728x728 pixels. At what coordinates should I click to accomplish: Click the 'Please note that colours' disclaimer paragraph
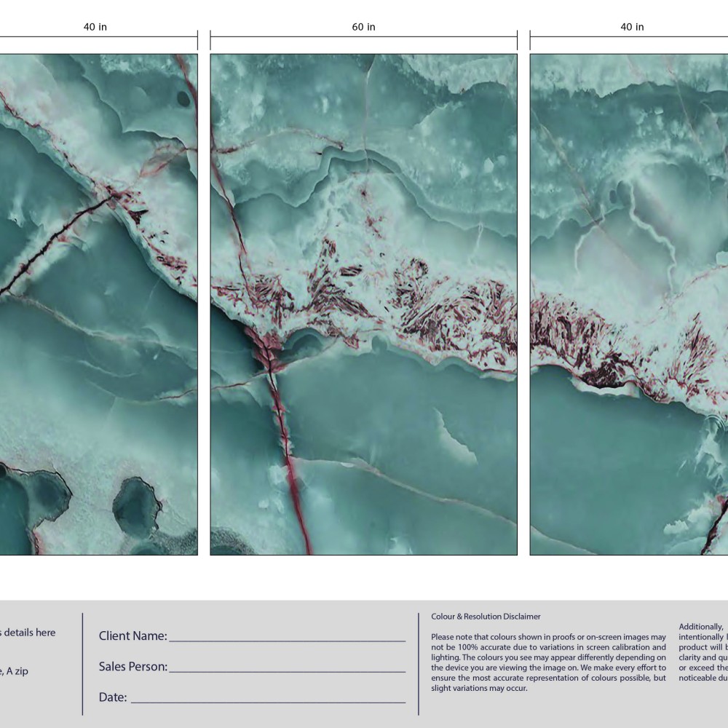pos(548,662)
